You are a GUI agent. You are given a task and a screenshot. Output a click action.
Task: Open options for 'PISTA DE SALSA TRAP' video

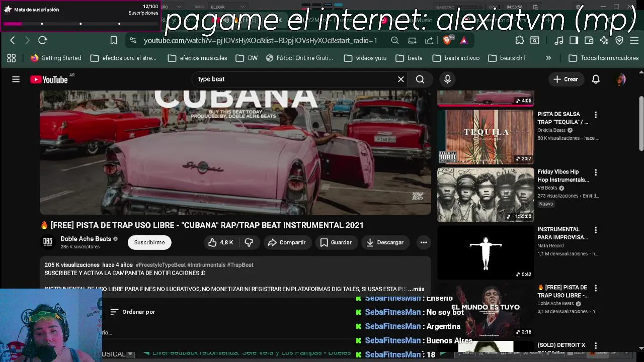tap(596, 115)
